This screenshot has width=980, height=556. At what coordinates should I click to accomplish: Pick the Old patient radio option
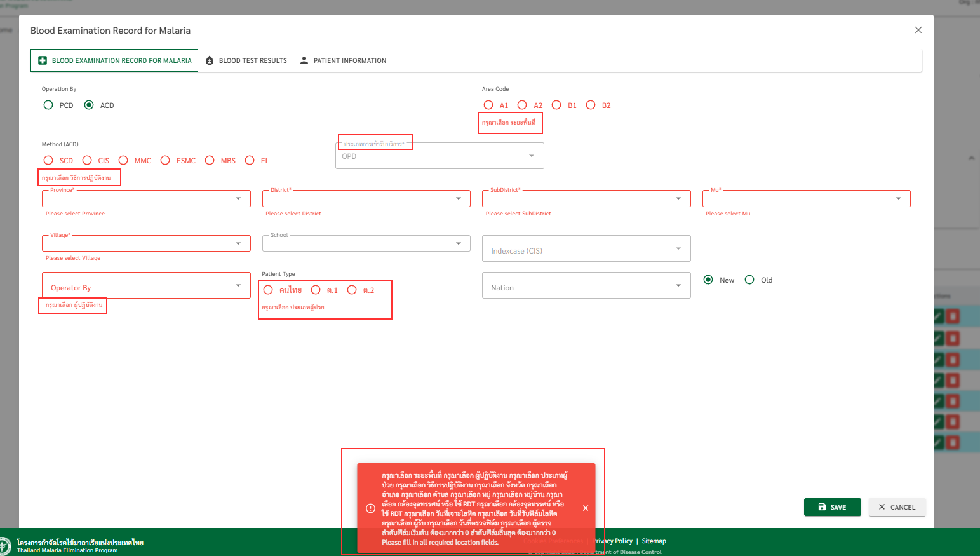(x=749, y=280)
